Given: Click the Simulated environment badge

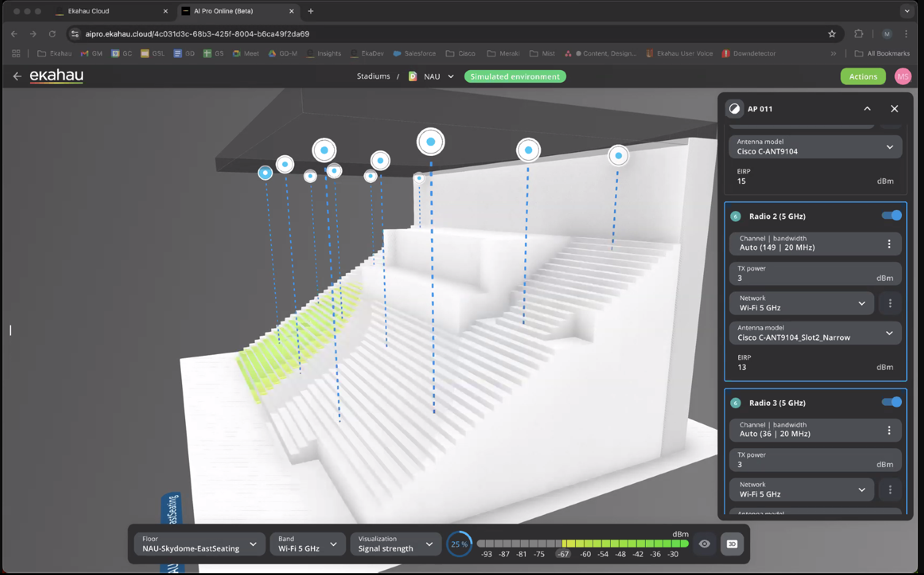Looking at the screenshot, I should pyautogui.click(x=515, y=77).
